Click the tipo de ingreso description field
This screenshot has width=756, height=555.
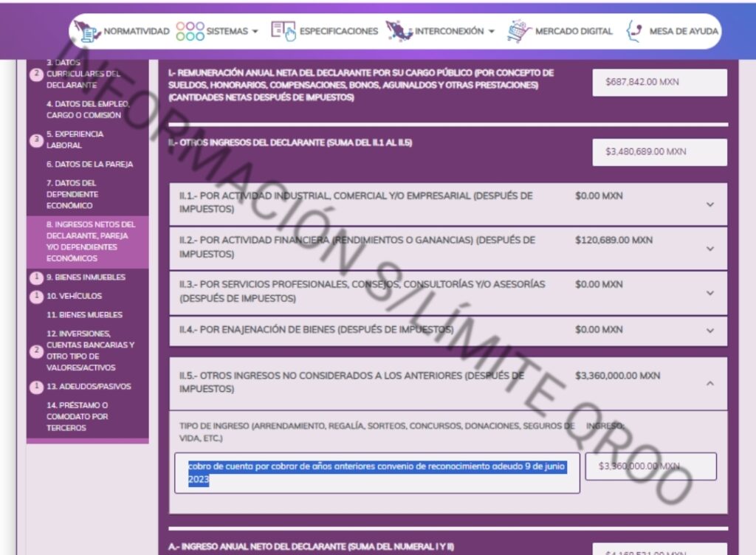coord(377,473)
